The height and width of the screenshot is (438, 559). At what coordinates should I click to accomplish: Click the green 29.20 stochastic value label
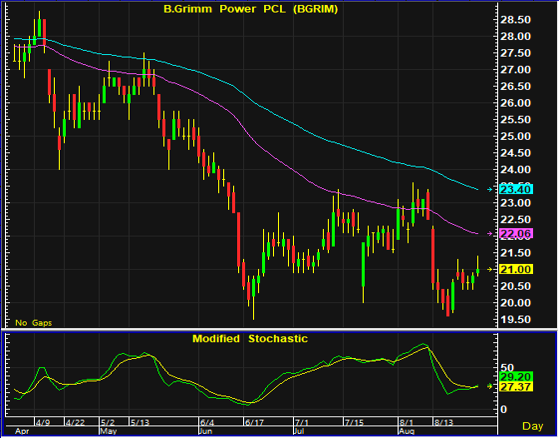point(516,377)
